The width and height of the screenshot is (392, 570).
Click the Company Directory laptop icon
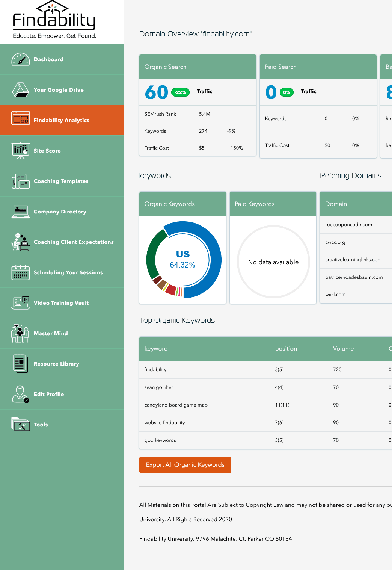(x=21, y=212)
